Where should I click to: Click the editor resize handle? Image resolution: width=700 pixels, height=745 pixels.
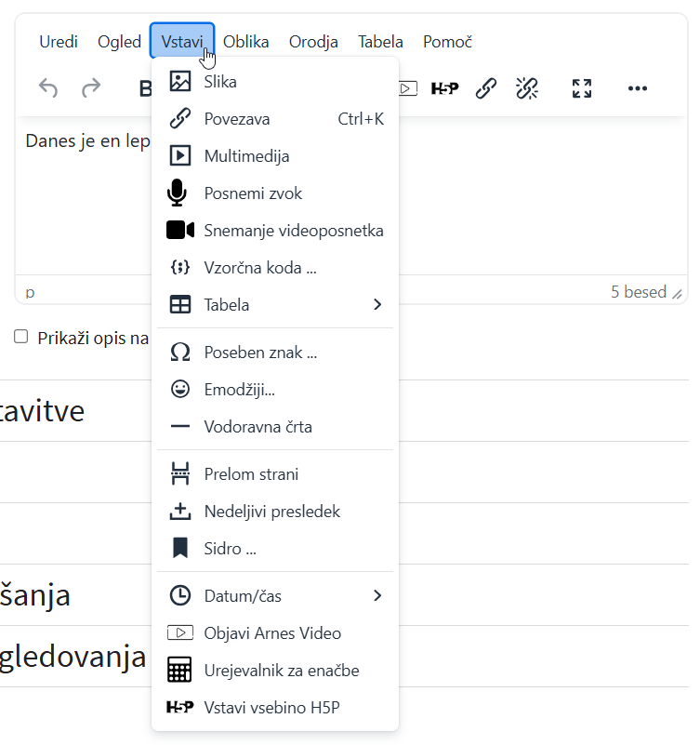coord(678,293)
